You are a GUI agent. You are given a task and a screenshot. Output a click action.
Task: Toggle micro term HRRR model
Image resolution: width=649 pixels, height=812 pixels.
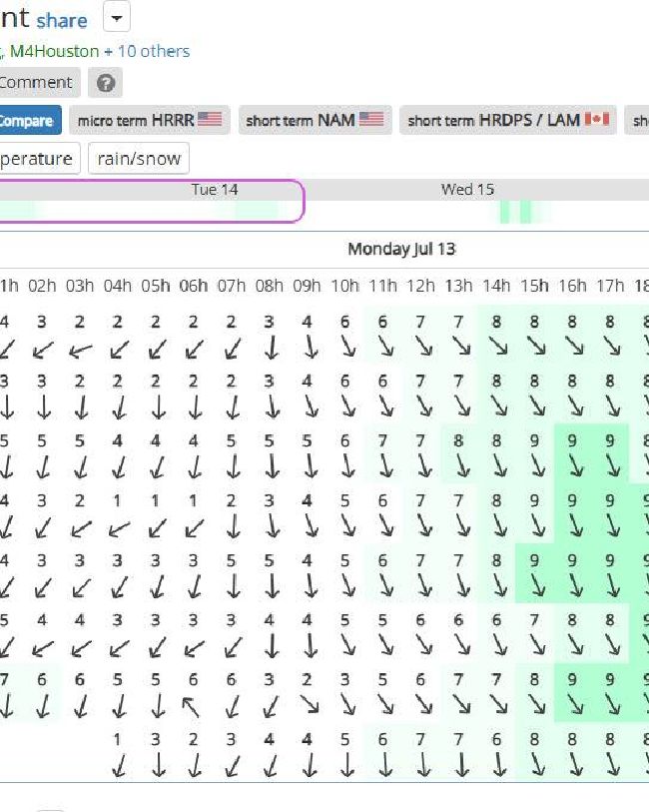(149, 120)
